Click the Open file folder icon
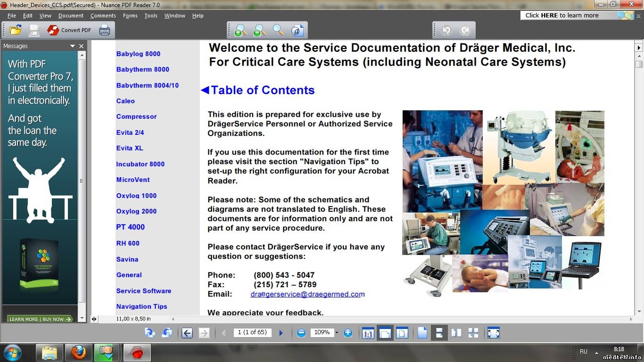 click(x=16, y=30)
